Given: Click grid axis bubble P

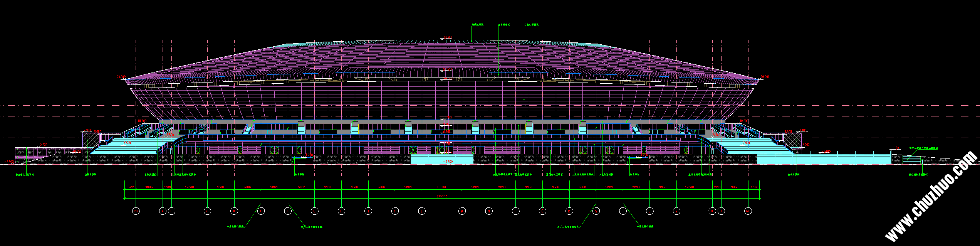Looking at the screenshot, I should (515, 211).
